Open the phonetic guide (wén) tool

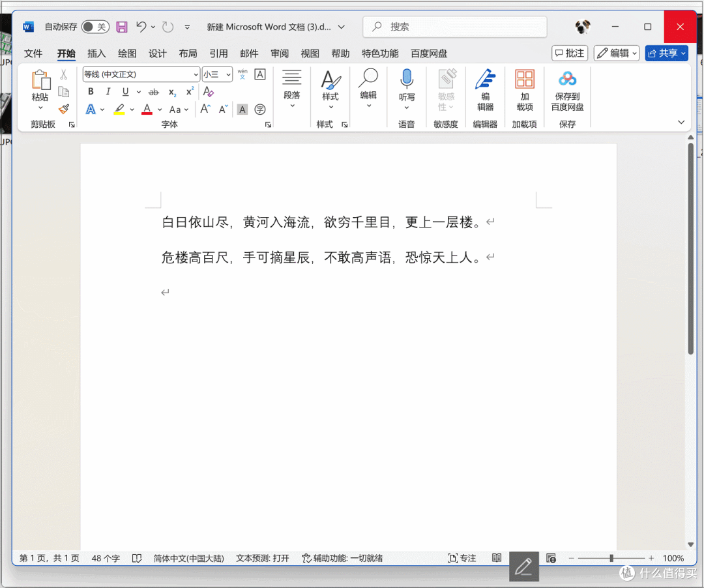tap(242, 74)
